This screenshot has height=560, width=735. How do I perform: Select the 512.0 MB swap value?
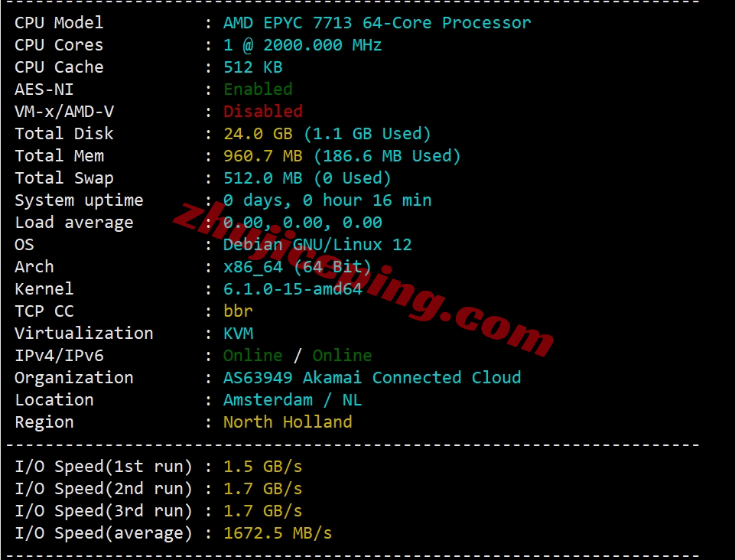pyautogui.click(x=263, y=178)
